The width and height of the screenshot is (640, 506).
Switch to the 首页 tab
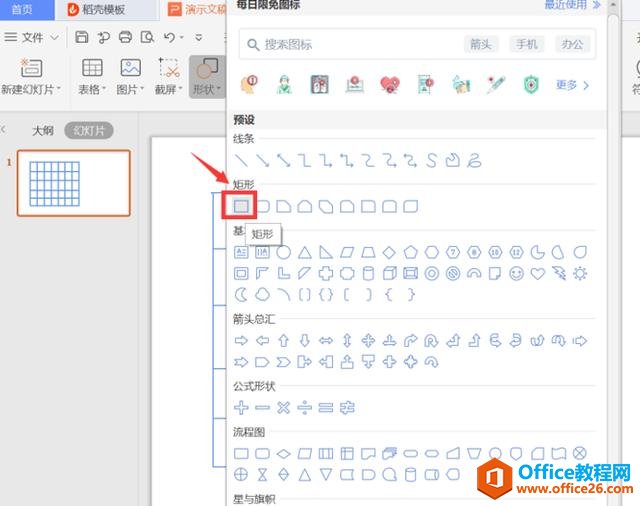tap(22, 9)
